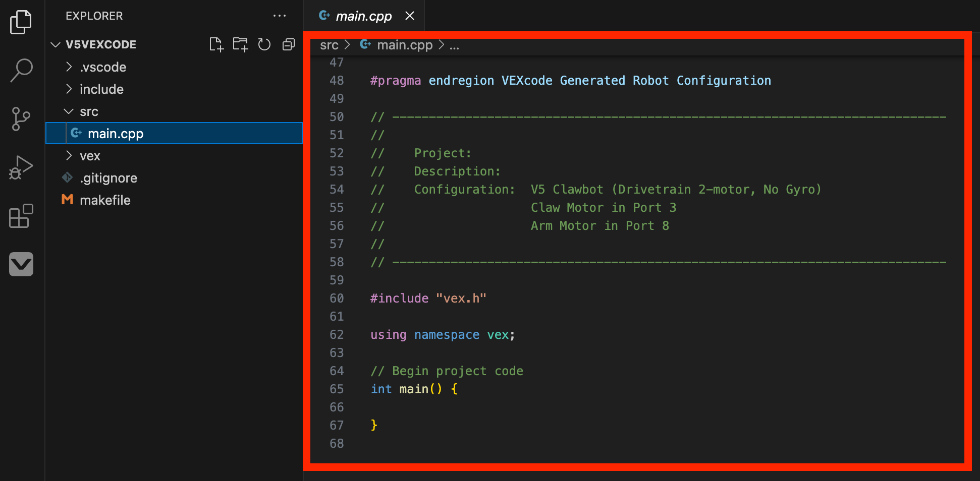The width and height of the screenshot is (980, 481).
Task: Expand the include folder
Action: tap(69, 89)
